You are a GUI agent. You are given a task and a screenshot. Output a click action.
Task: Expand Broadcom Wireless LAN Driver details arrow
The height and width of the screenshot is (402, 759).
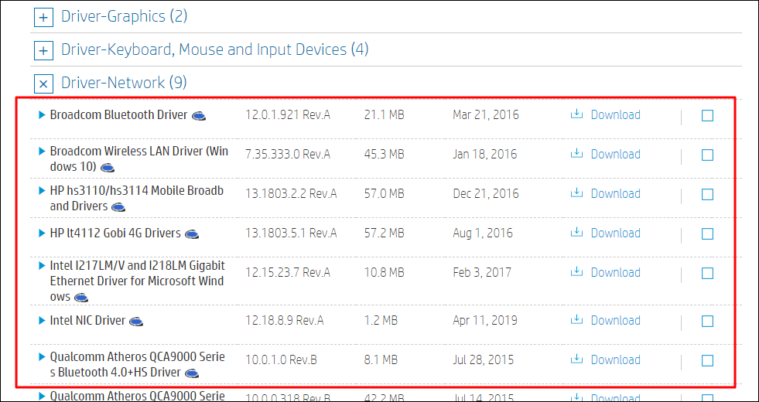point(41,151)
